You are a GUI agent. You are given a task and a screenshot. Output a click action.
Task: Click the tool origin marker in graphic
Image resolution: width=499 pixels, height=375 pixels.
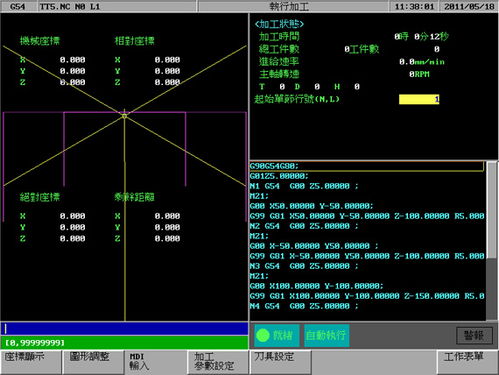[x=124, y=116]
